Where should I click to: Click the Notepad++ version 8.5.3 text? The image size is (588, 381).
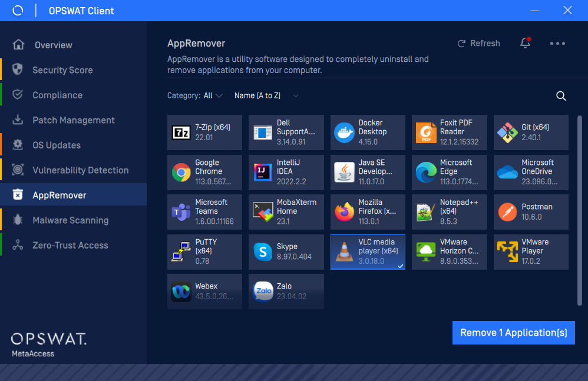pos(448,221)
